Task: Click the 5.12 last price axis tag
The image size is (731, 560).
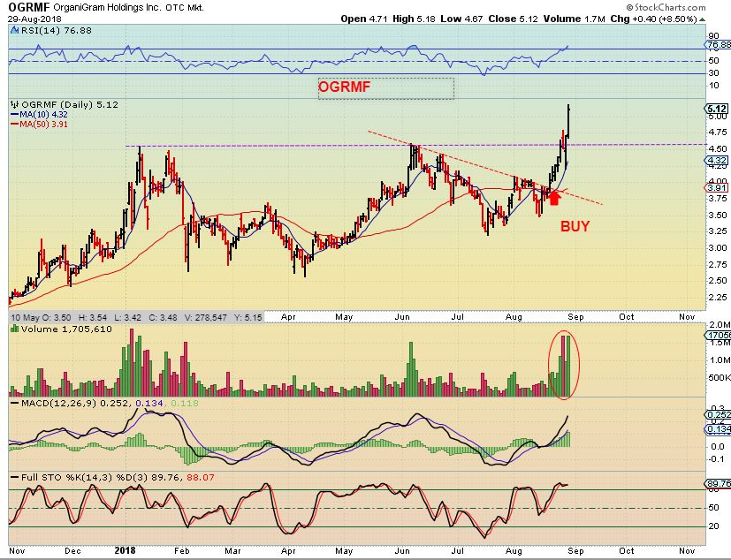Action: (x=717, y=109)
